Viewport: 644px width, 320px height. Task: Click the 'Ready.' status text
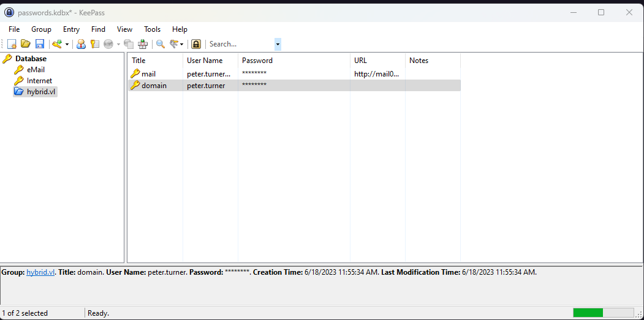click(x=99, y=313)
